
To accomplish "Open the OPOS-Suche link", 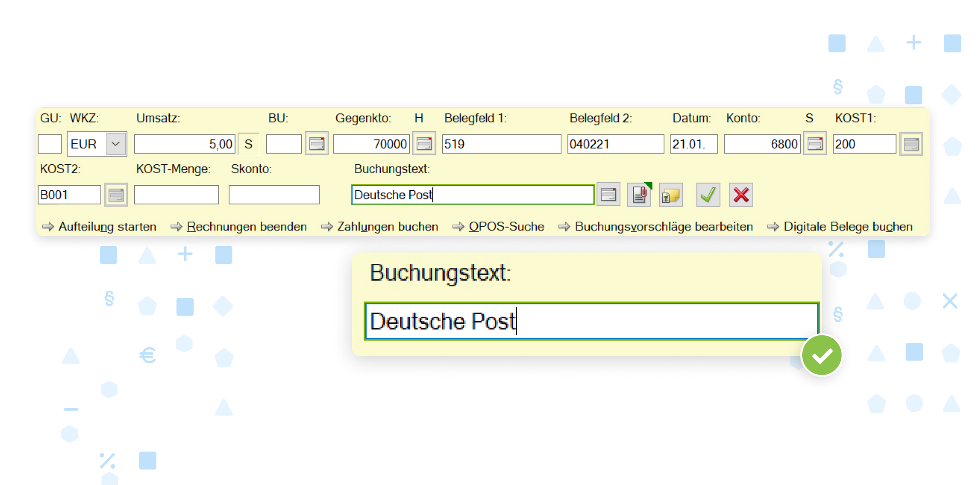I will (x=506, y=226).
